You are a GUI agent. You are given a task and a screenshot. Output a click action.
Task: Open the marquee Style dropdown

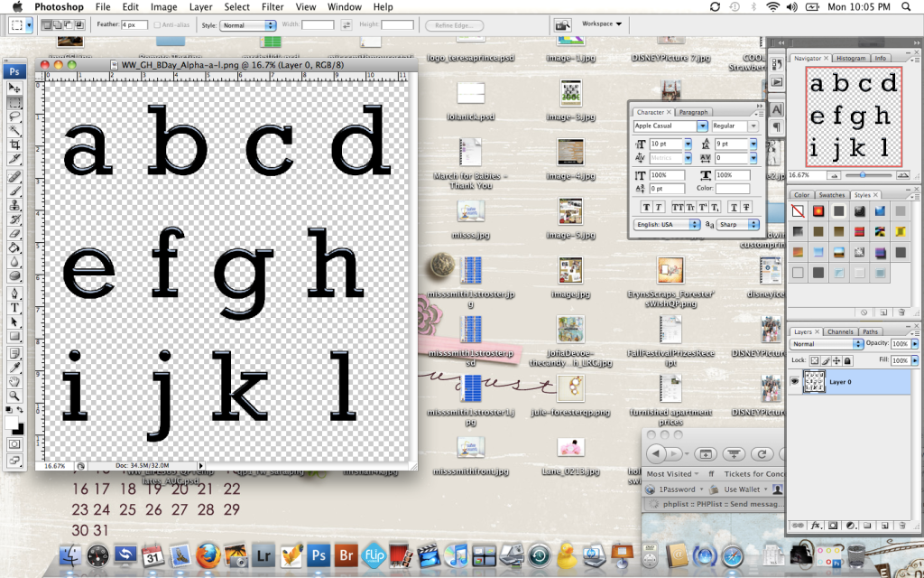tap(247, 25)
